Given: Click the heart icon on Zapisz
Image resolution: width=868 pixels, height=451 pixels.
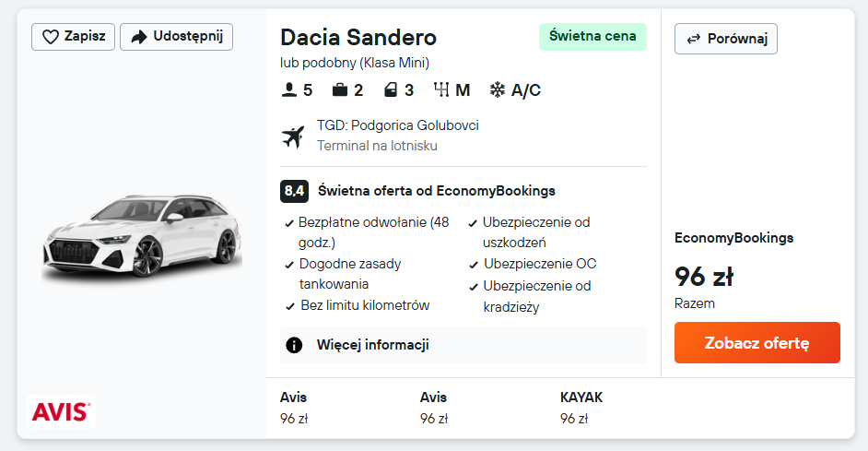Looking at the screenshot, I should pos(50,37).
